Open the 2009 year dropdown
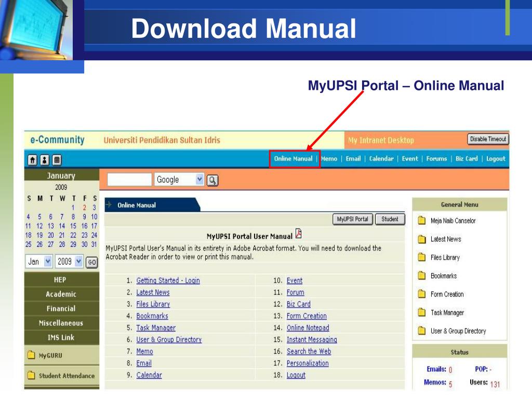Screen dimensions: 532x399 click(69, 261)
